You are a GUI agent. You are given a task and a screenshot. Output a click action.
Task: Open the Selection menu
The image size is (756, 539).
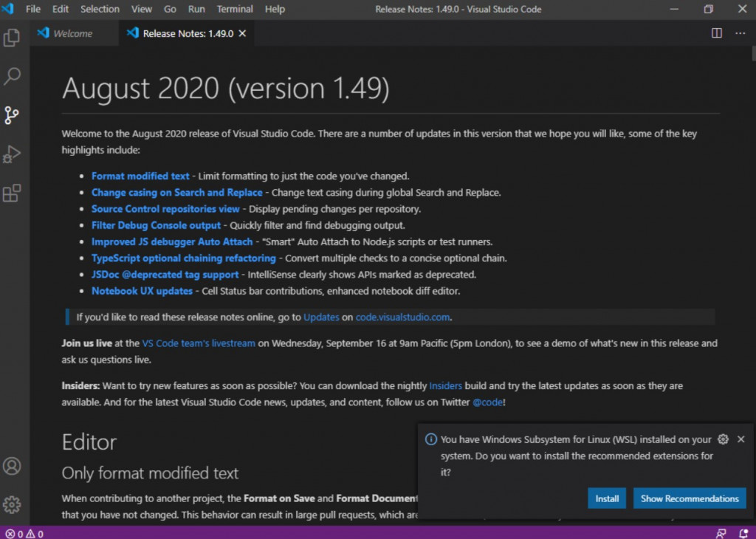click(100, 9)
